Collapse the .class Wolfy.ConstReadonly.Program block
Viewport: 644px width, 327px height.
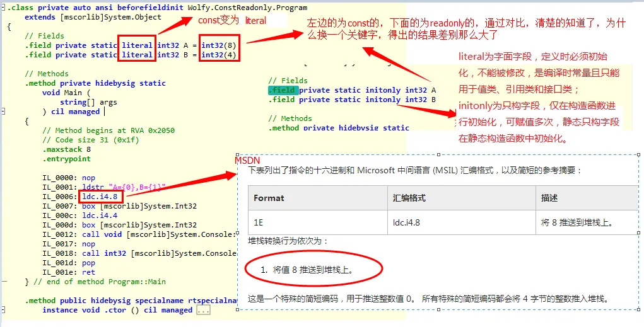[x=3, y=8]
